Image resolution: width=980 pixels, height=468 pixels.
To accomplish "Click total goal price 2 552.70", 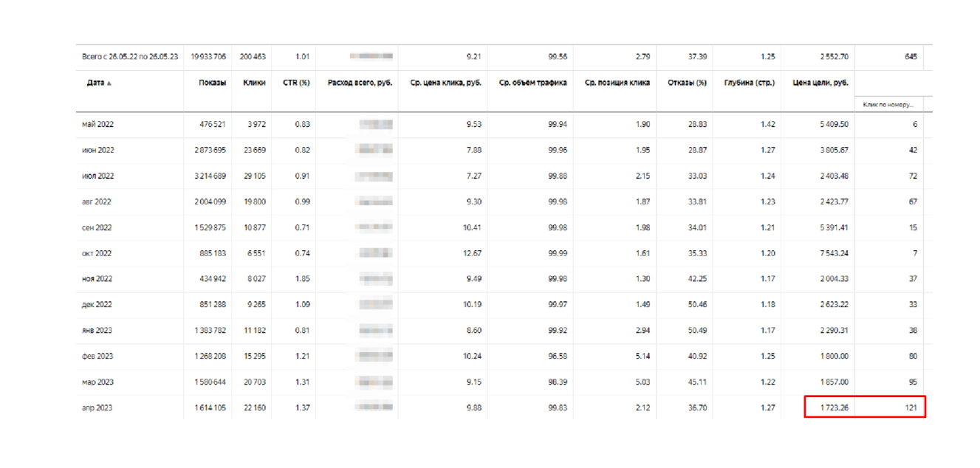I will pyautogui.click(x=834, y=56).
